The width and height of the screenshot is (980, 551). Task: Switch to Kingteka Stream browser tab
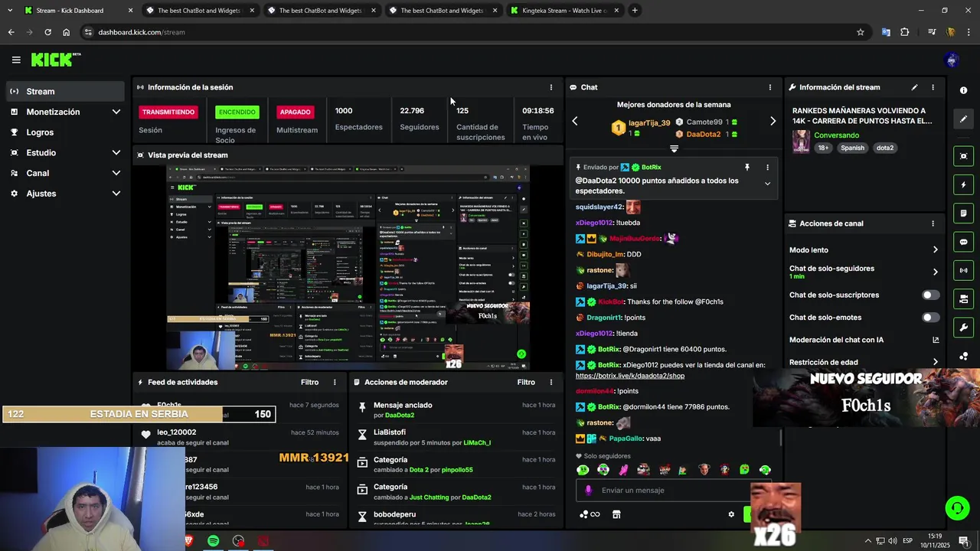pyautogui.click(x=563, y=11)
